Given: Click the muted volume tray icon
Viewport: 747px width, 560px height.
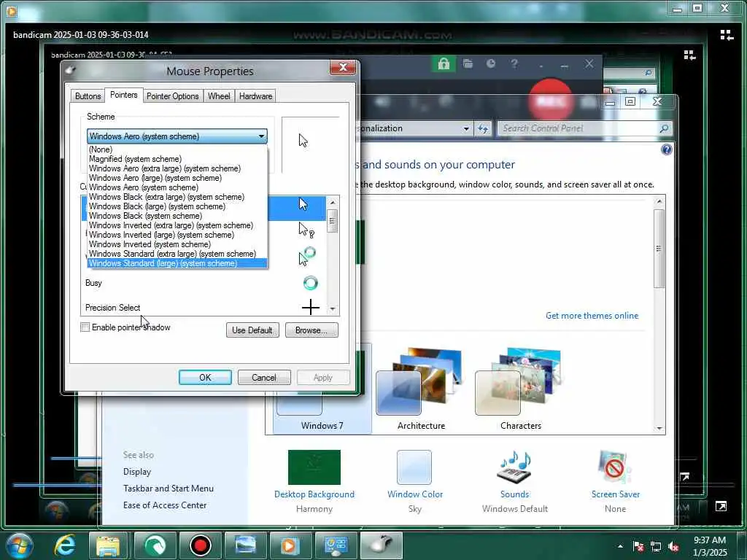Looking at the screenshot, I should pyautogui.click(x=673, y=547).
